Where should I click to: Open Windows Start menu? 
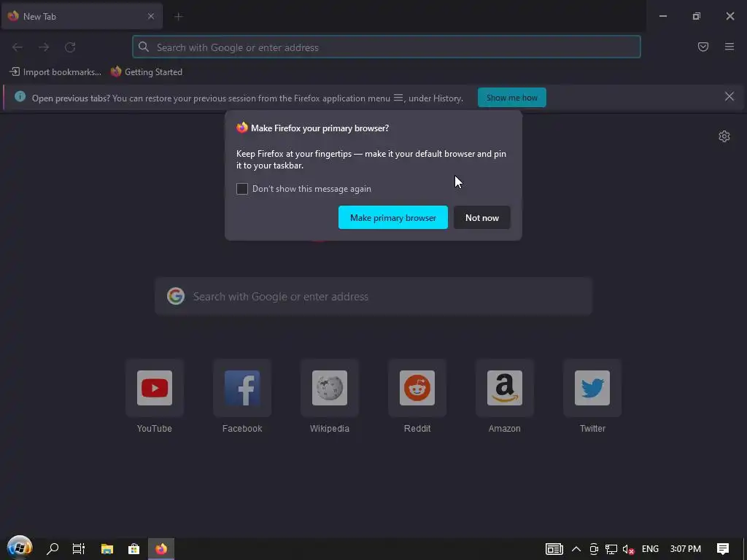click(x=20, y=548)
